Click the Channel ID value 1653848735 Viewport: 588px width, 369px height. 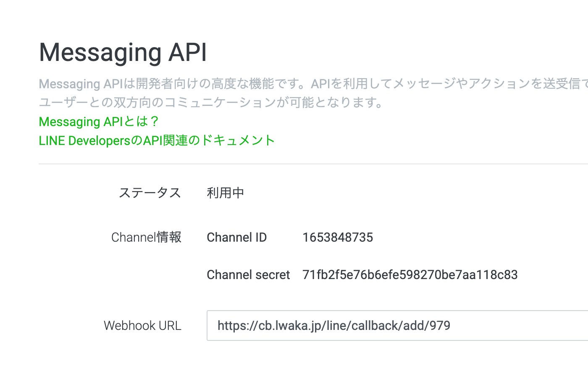[338, 237]
